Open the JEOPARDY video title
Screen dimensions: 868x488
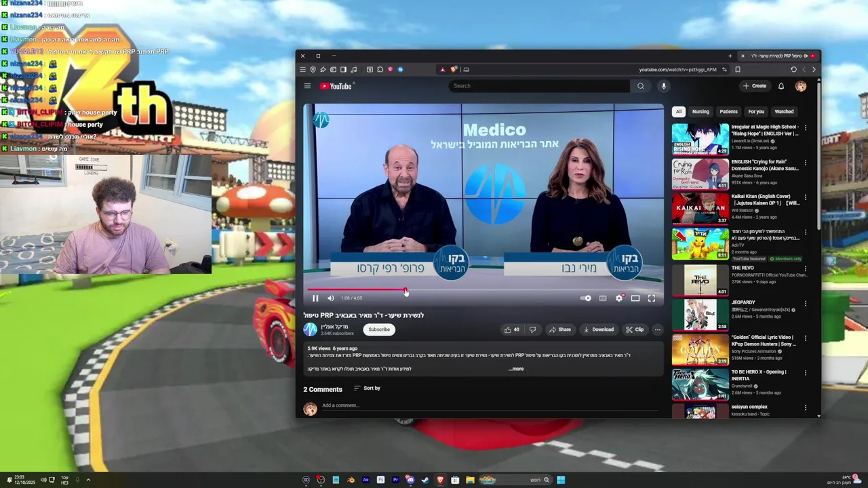coord(743,302)
